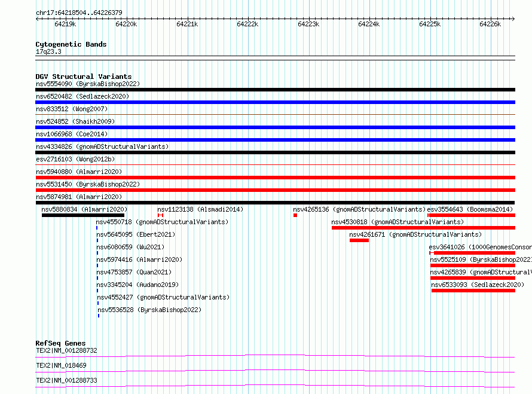Click nsv5874981 (Almarri2020) variant label
The width and height of the screenshot is (532, 394).
[79, 197]
